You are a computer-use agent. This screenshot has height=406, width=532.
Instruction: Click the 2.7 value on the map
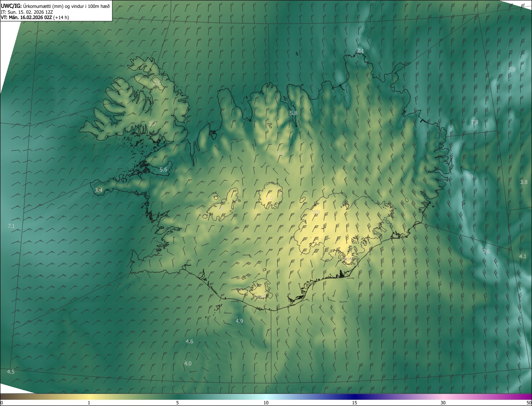(x=153, y=124)
